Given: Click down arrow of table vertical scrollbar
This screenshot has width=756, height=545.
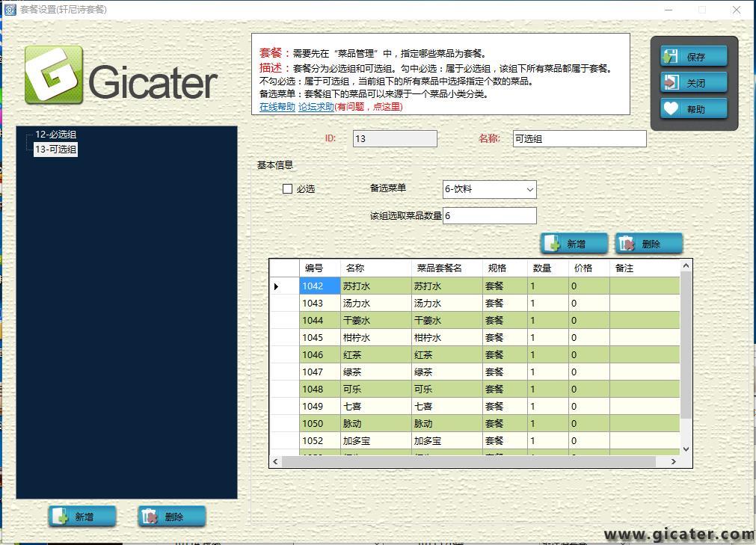Looking at the screenshot, I should pos(686,449).
